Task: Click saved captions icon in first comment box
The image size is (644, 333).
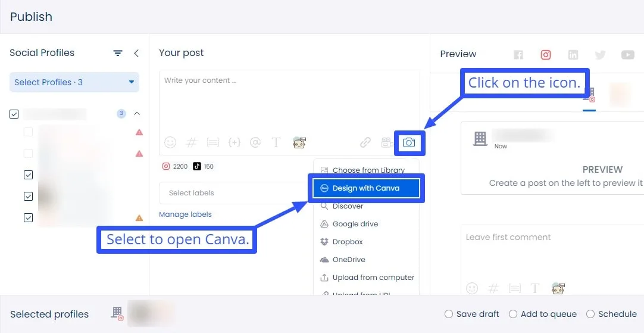Action: [x=515, y=288]
